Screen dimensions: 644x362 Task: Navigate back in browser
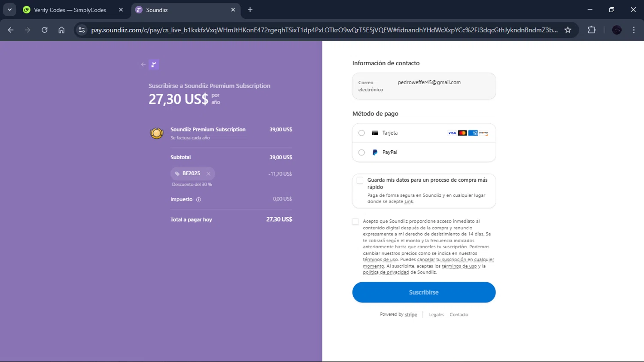click(11, 30)
